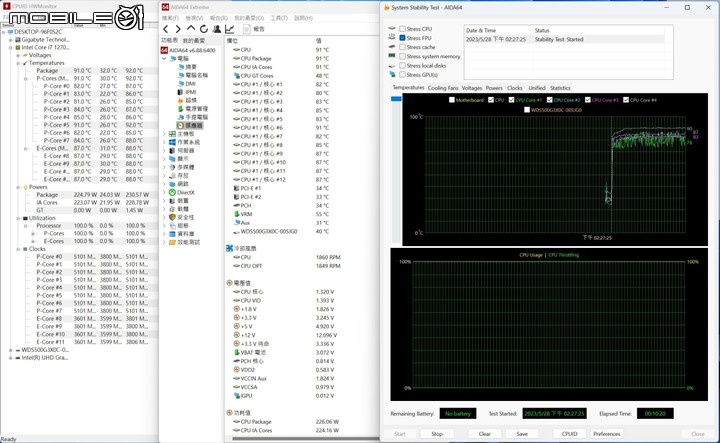
Task: Select the security shield node (安全性) in tree
Action: 181,217
